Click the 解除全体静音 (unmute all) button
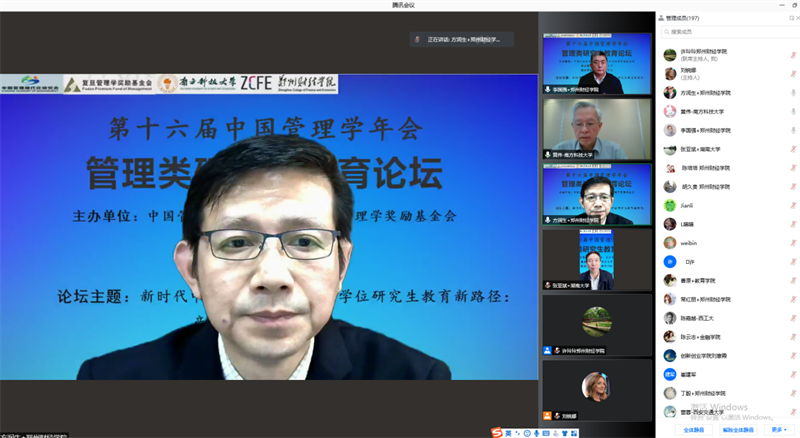 [x=736, y=429]
